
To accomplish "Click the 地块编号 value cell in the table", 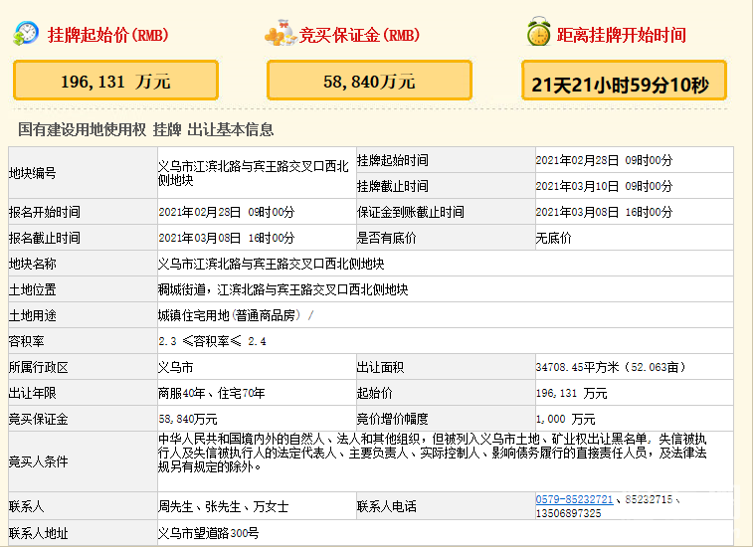I will pyautogui.click(x=254, y=173).
